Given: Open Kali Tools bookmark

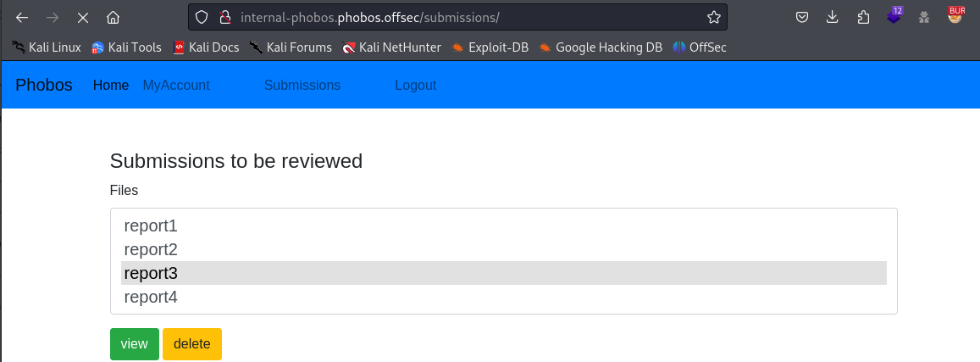Looking at the screenshot, I should coord(126,47).
